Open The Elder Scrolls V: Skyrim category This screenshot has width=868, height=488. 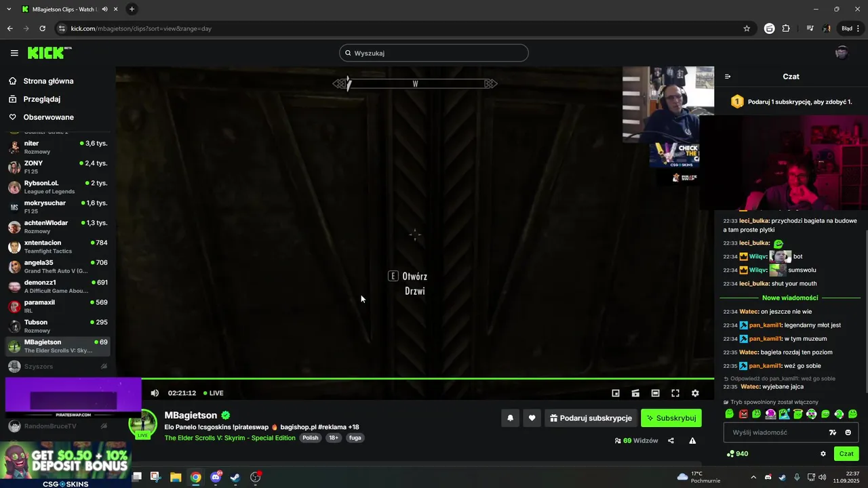coord(230,438)
